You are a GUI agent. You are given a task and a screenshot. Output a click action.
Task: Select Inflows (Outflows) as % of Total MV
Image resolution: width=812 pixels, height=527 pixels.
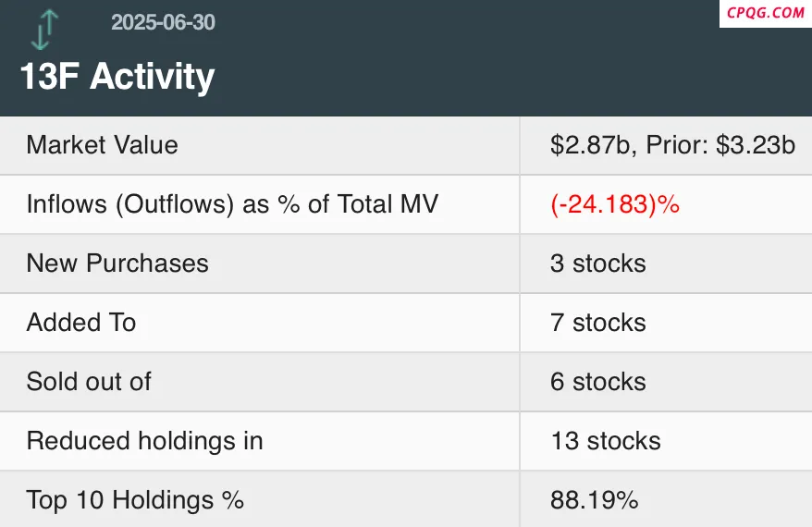click(232, 204)
